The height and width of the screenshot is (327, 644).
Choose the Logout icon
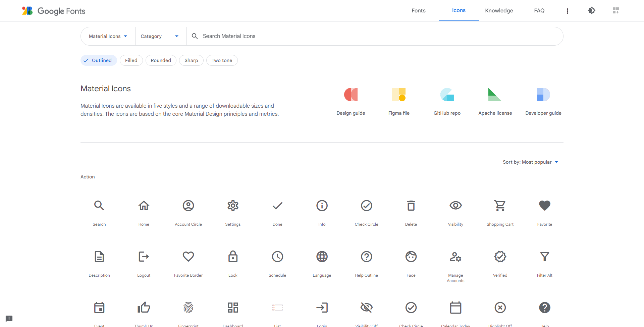click(x=144, y=257)
